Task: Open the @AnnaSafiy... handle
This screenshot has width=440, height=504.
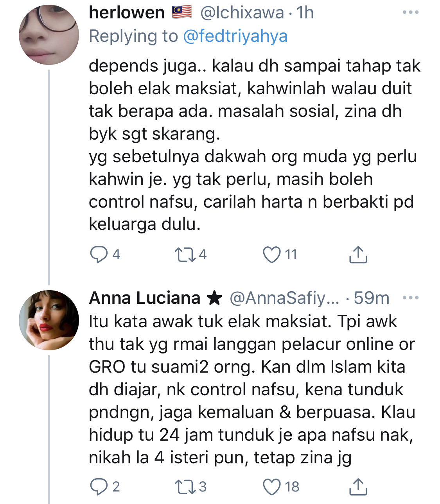Action: click(x=284, y=298)
